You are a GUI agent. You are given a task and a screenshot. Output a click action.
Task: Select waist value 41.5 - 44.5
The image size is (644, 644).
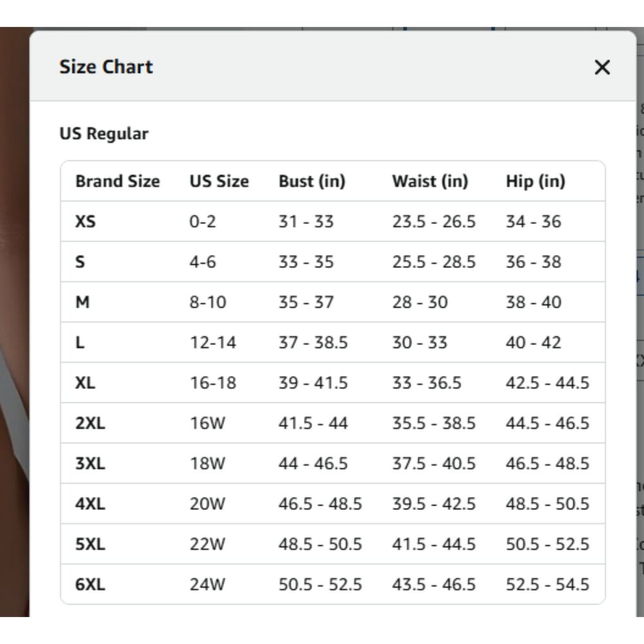433,544
